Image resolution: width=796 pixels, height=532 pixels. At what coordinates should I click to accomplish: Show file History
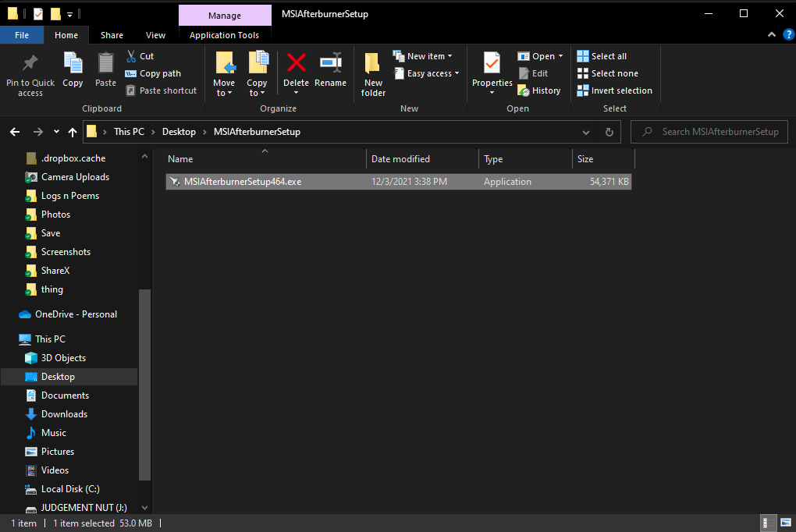539,90
